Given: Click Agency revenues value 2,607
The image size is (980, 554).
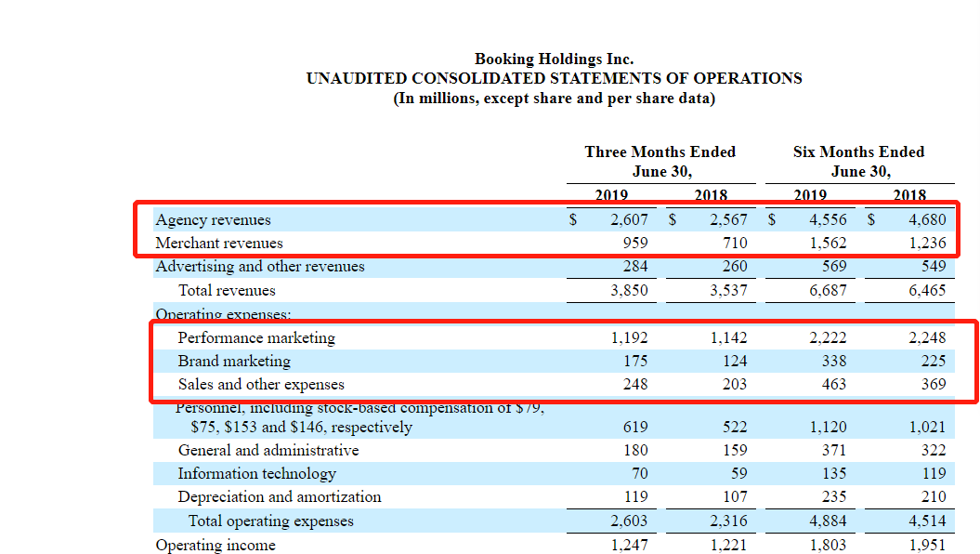Looking at the screenshot, I should point(629,220).
